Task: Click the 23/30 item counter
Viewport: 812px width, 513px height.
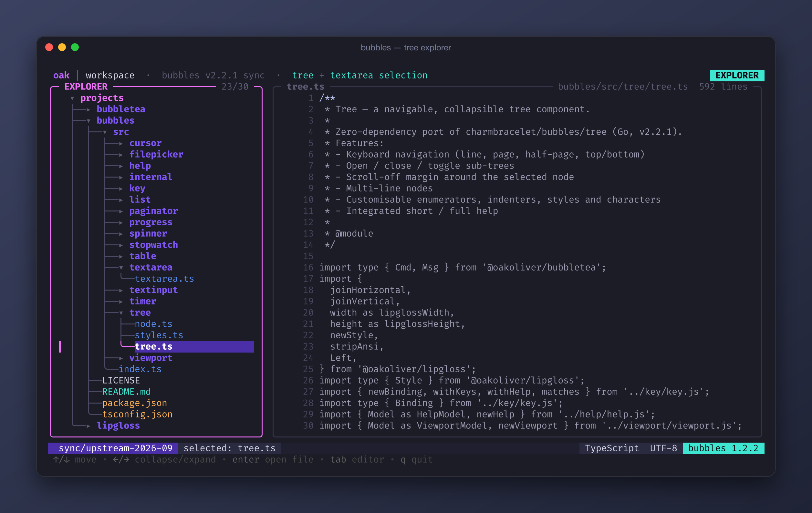Action: coord(235,87)
